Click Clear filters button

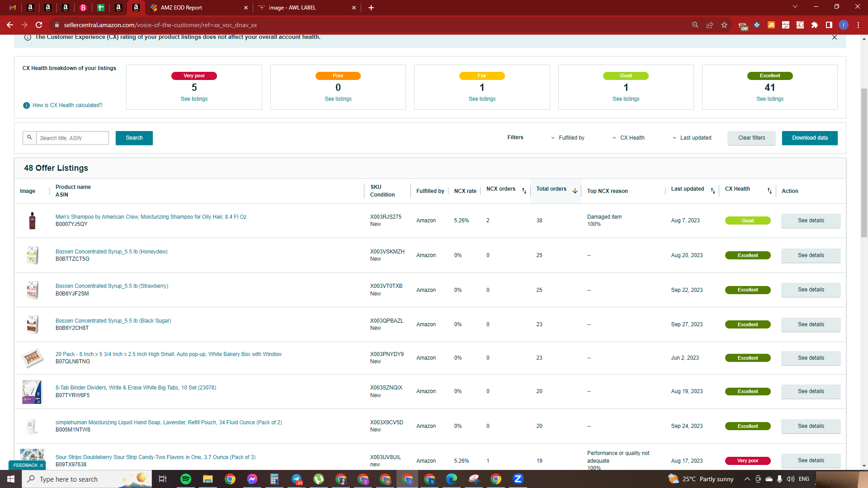[752, 138]
